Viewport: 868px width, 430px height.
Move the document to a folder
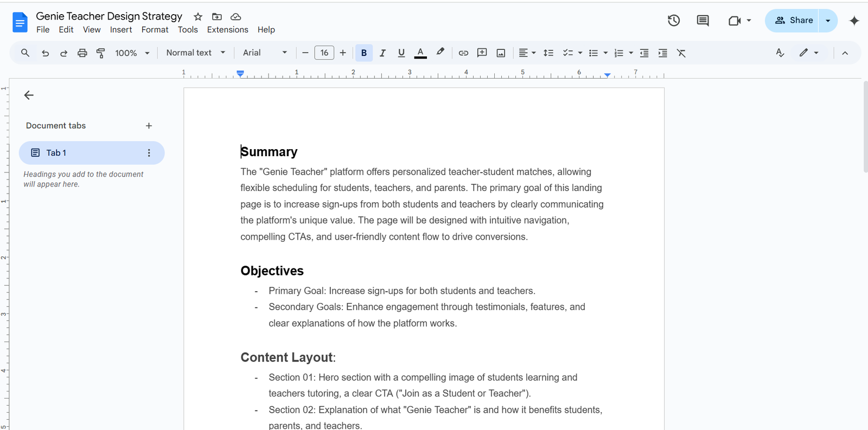pyautogui.click(x=217, y=17)
